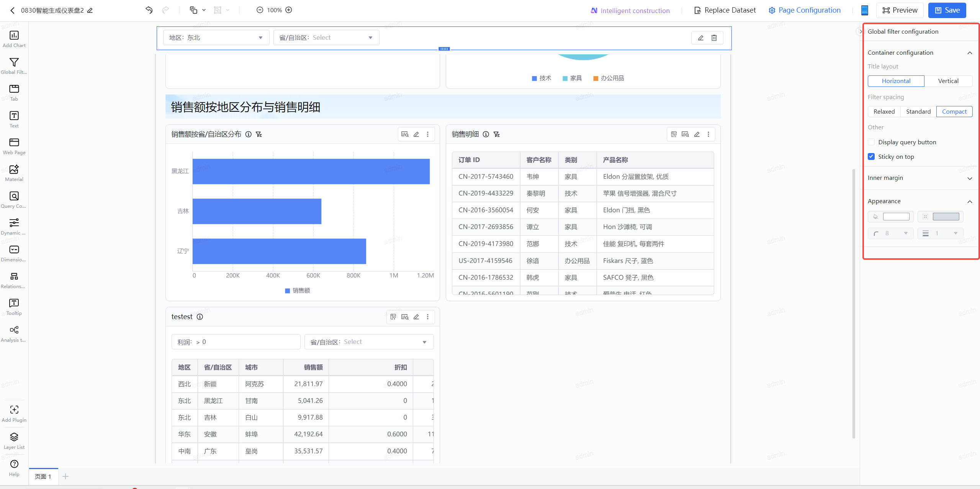This screenshot has width=980, height=489.
Task: Open the Dimension component in sidebar
Action: click(14, 253)
